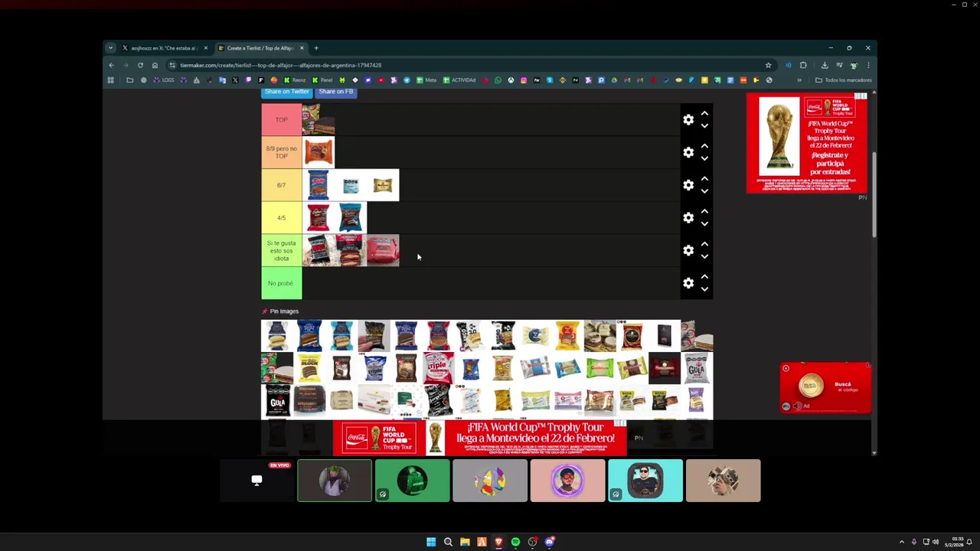Click the EN VIVO screen-share tile
Screen dimensions: 980x551
click(x=256, y=481)
